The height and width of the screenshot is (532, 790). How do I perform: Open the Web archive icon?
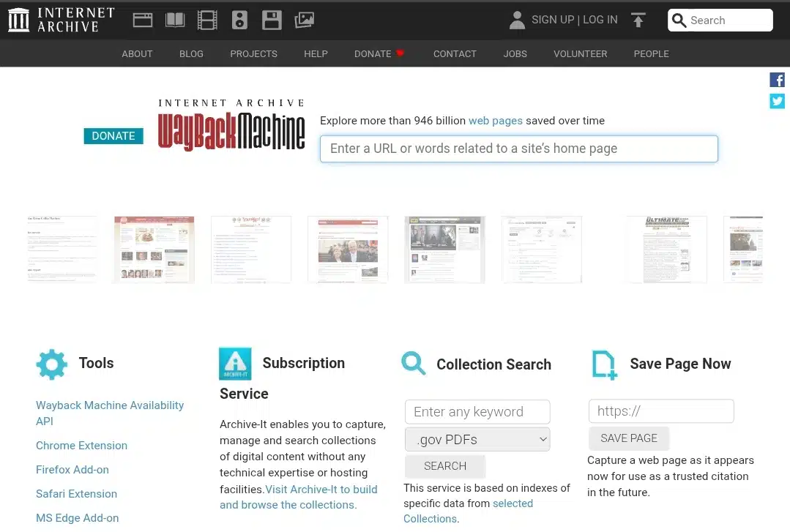coord(143,20)
